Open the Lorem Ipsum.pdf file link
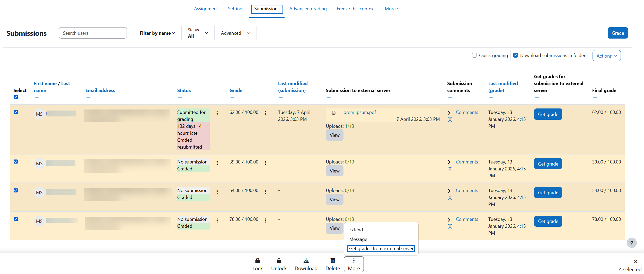This screenshot has width=644, height=274. 358,112
